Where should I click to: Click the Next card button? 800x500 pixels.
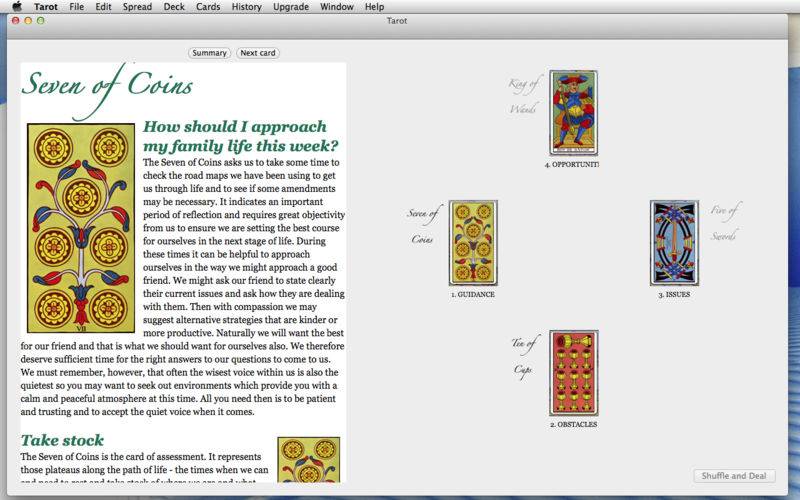point(258,53)
